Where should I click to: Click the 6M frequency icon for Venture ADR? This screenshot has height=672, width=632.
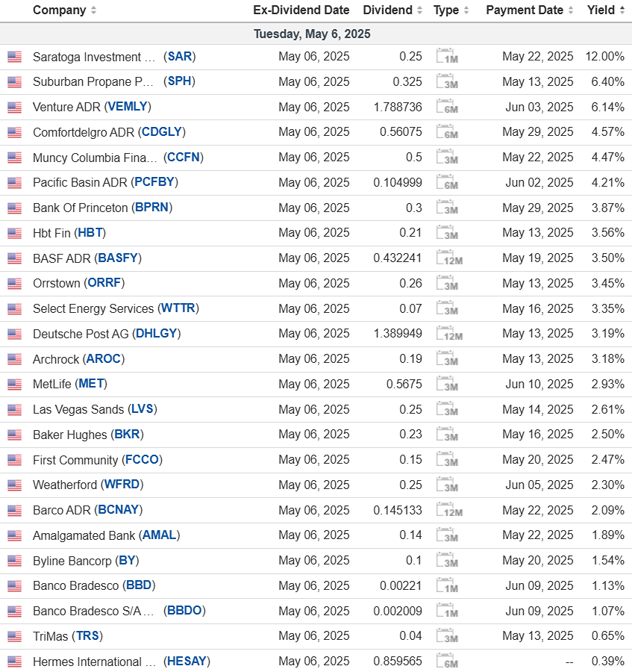click(446, 108)
